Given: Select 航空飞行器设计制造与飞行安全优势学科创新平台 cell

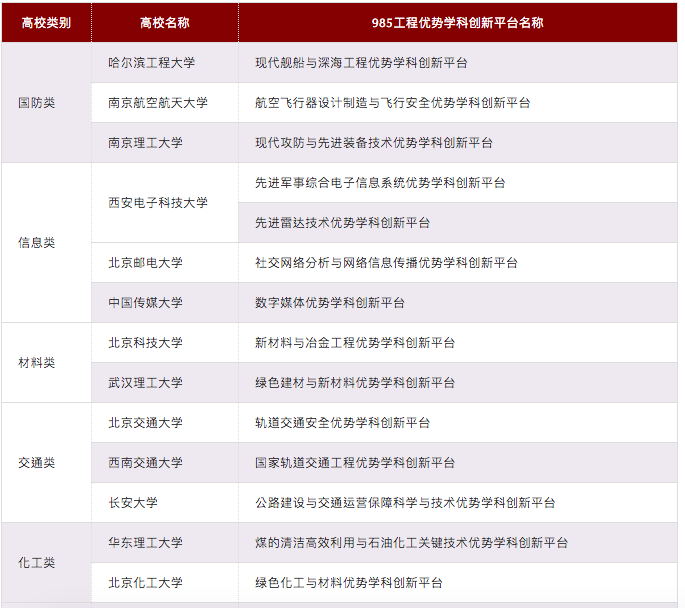Looking at the screenshot, I should [x=458, y=103].
